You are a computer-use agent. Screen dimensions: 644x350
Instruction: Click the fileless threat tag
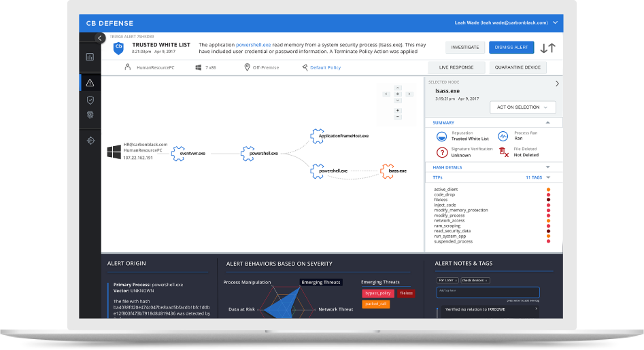406,294
